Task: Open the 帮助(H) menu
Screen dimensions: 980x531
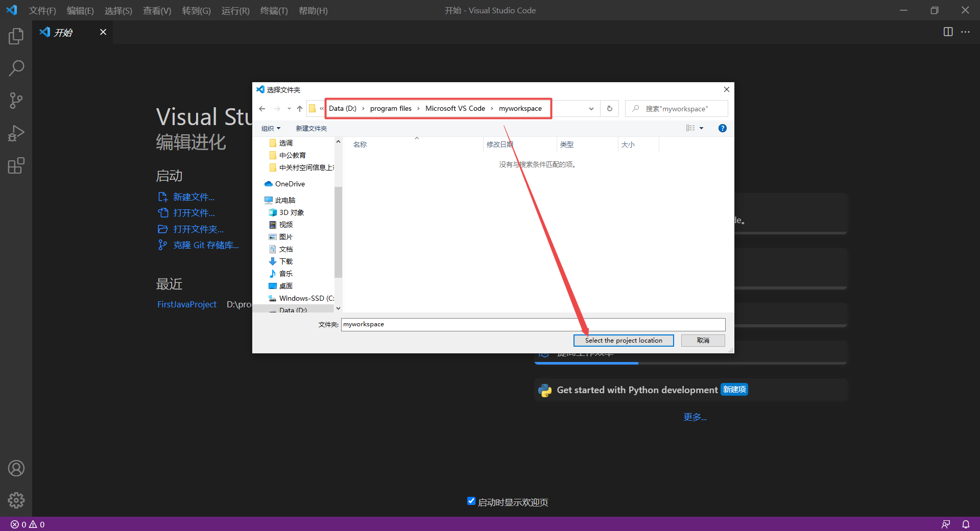Action: (313, 10)
